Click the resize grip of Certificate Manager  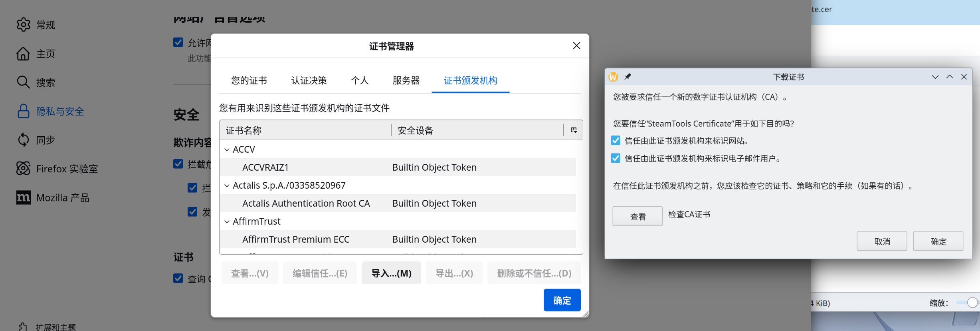click(x=586, y=314)
